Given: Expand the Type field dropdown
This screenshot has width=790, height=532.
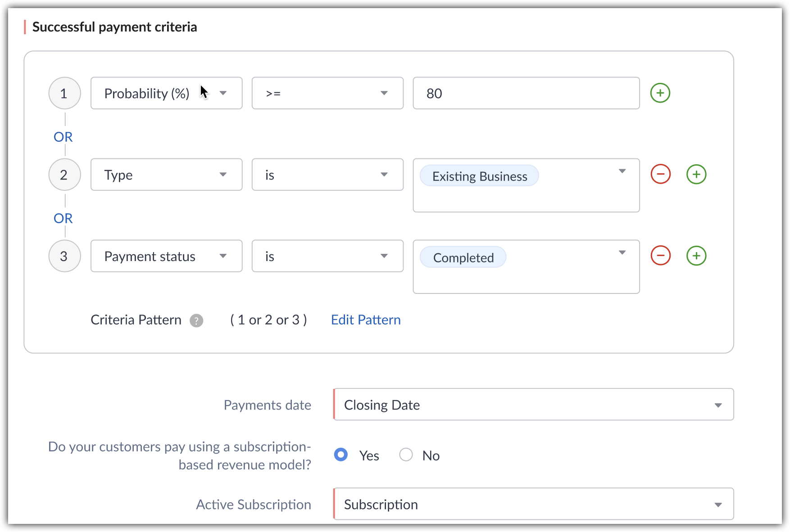Looking at the screenshot, I should click(x=166, y=175).
